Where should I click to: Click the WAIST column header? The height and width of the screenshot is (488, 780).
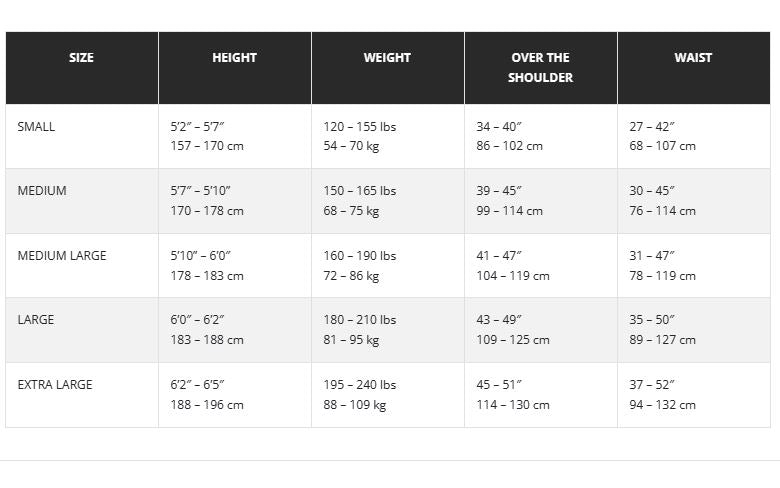click(693, 58)
